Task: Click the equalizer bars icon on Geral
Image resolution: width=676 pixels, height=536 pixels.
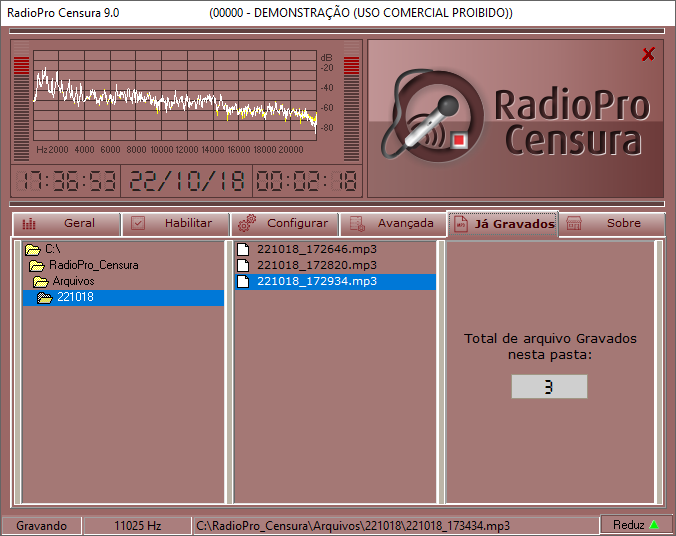Action: click(x=29, y=224)
